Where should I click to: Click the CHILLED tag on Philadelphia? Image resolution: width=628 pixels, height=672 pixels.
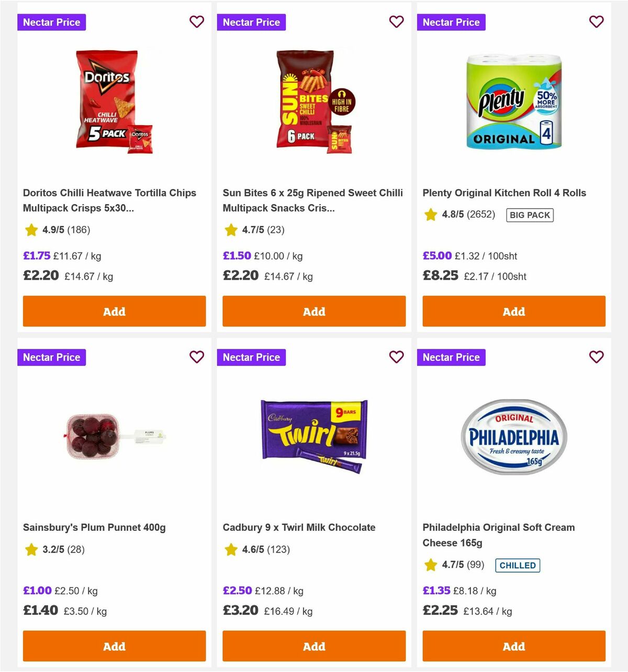[x=518, y=565]
